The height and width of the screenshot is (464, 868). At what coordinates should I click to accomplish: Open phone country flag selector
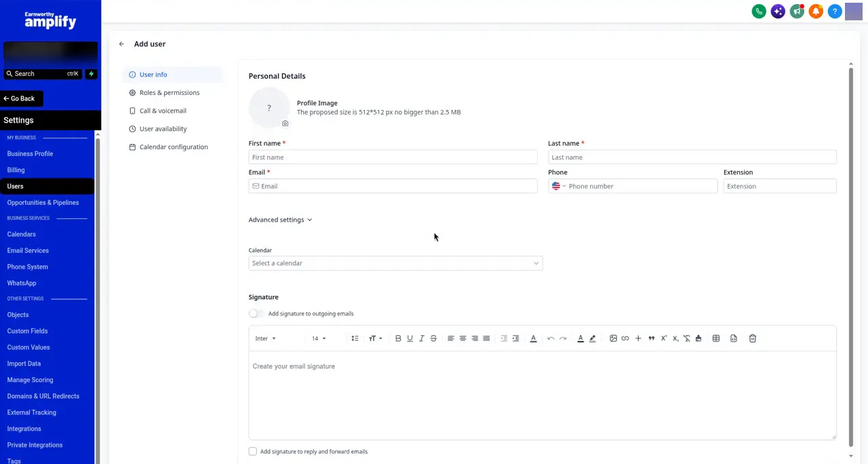559,186
